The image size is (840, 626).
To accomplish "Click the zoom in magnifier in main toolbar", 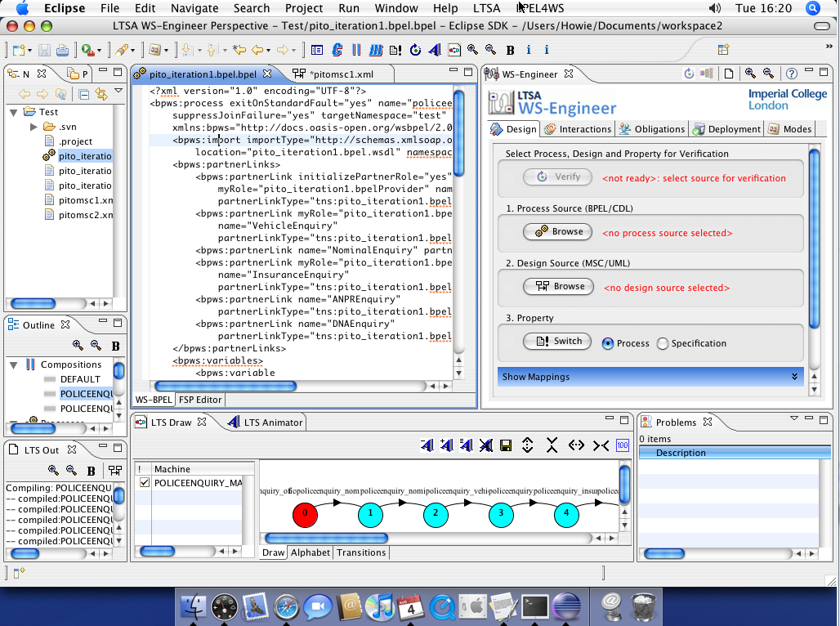I will pyautogui.click(x=472, y=49).
